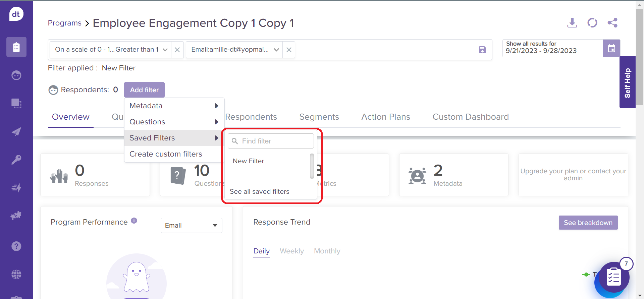This screenshot has height=299, width=644.
Task: Open the calendar date picker icon
Action: [611, 48]
